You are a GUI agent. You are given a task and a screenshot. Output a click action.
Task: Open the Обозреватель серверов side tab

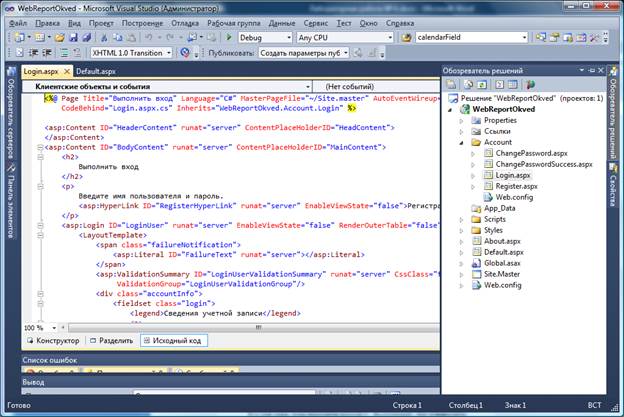(11, 113)
